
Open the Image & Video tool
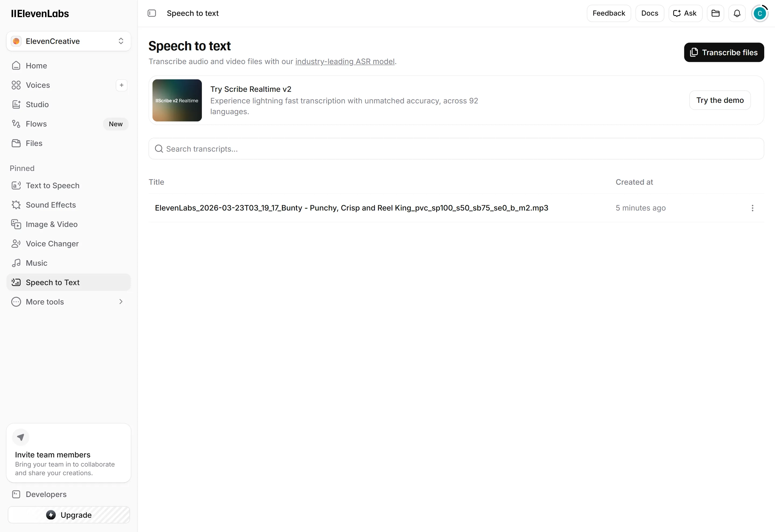coord(52,224)
